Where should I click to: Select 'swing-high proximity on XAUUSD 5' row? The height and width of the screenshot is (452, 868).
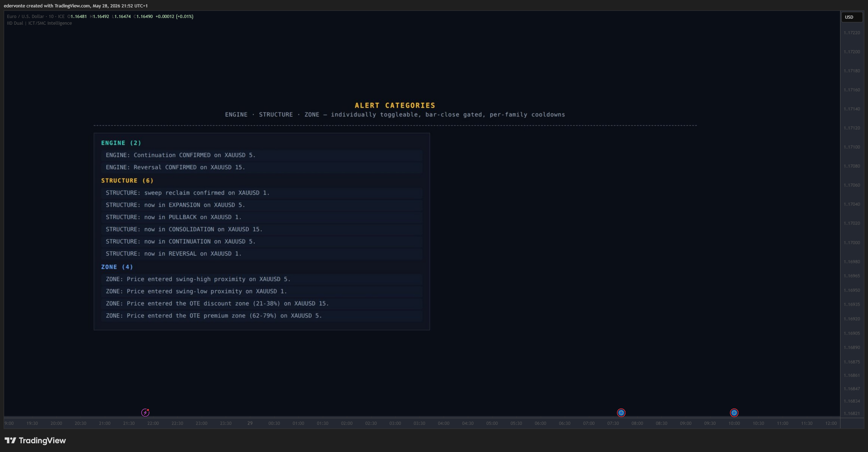[262, 279]
